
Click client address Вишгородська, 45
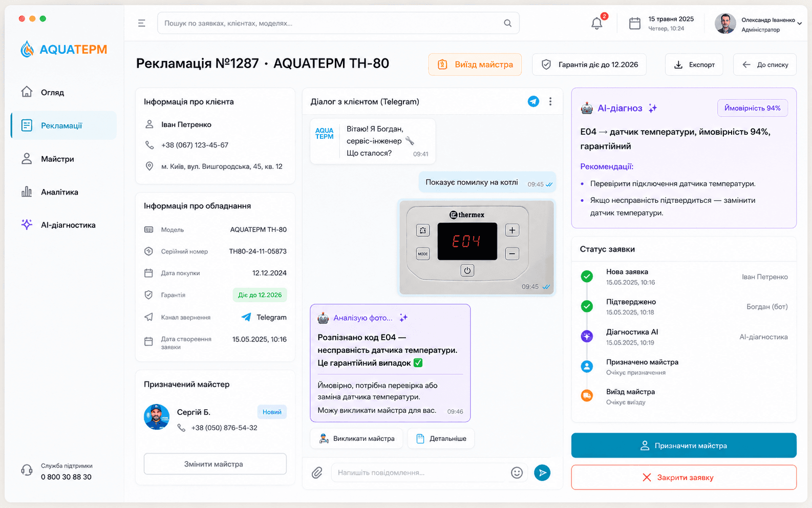click(222, 166)
